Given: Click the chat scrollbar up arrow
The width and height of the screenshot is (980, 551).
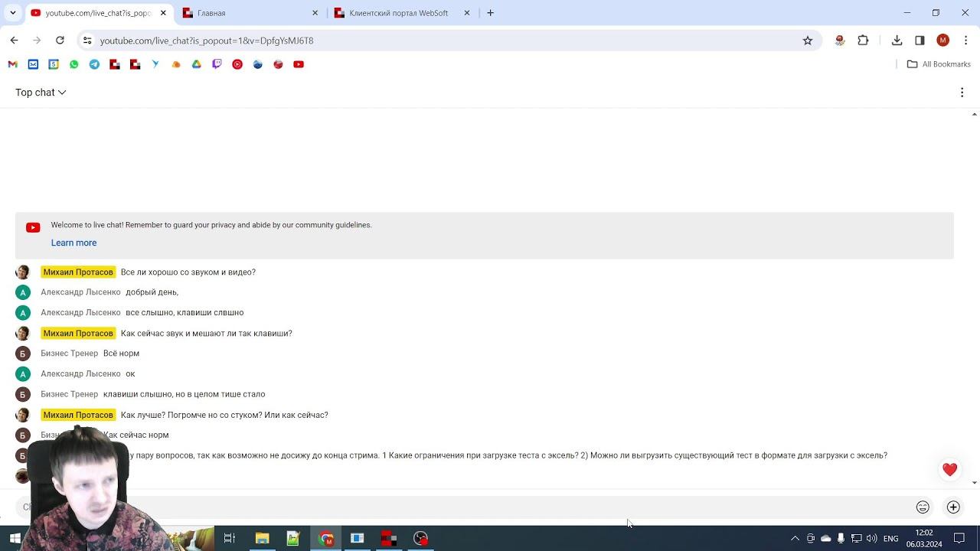Looking at the screenshot, I should (974, 114).
